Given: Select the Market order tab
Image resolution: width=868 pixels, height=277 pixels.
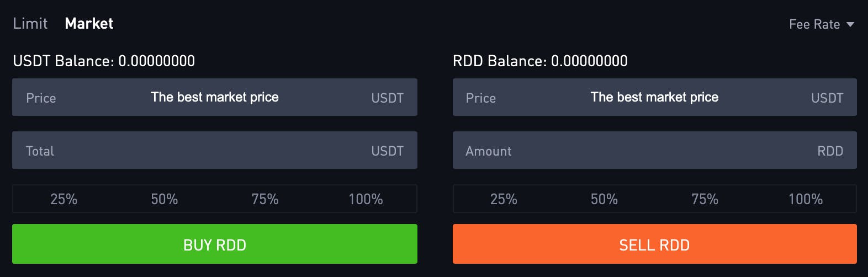Looking at the screenshot, I should coord(89,24).
